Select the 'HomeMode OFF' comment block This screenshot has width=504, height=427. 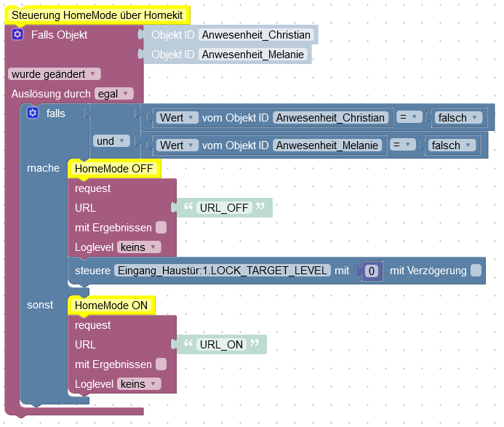pos(114,169)
